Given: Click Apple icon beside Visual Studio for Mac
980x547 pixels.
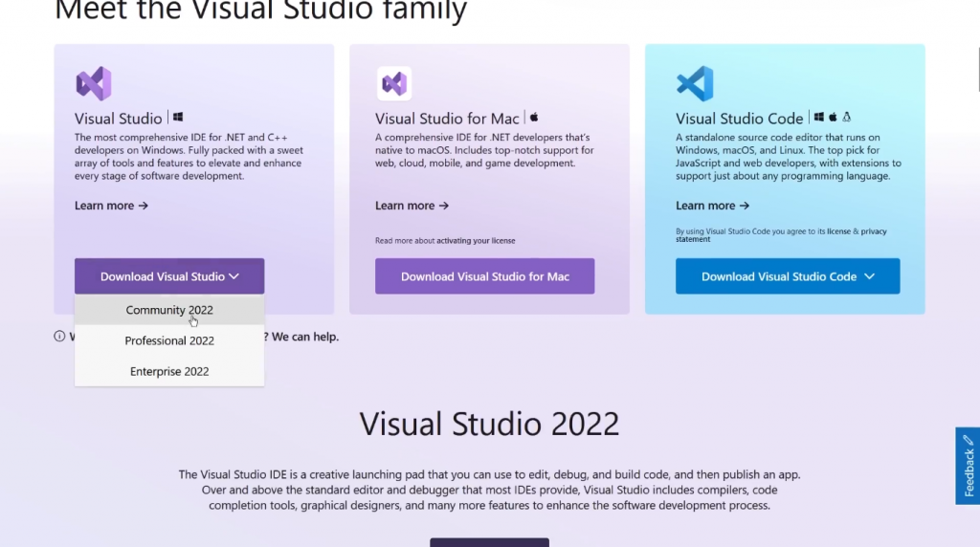Looking at the screenshot, I should click(534, 117).
